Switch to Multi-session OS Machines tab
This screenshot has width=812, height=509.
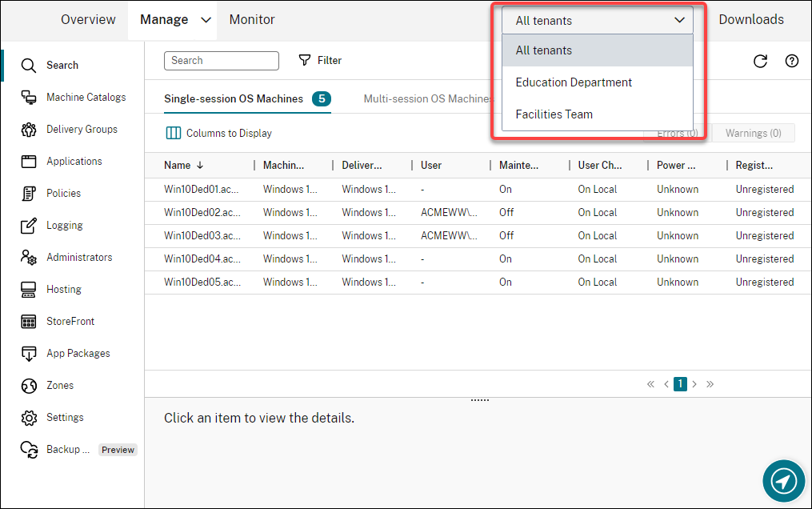pos(427,99)
